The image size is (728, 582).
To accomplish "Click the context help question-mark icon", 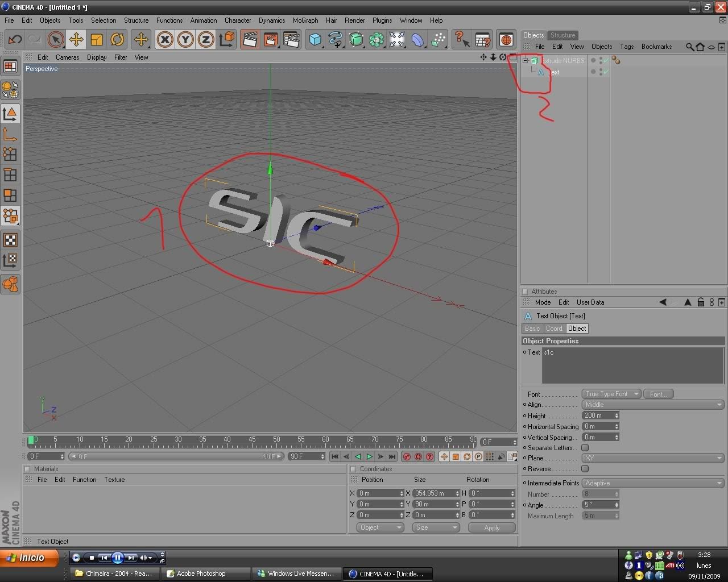I will 462,39.
